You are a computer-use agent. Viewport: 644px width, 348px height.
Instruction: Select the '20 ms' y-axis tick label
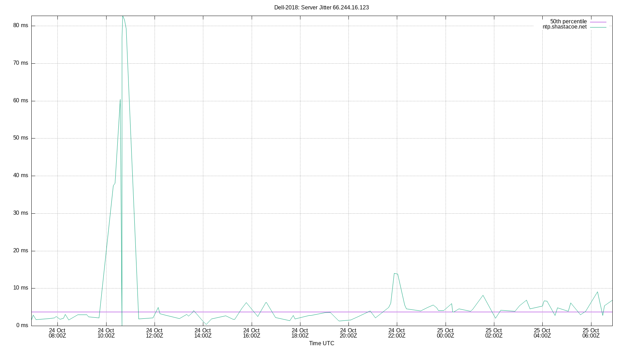[21, 251]
